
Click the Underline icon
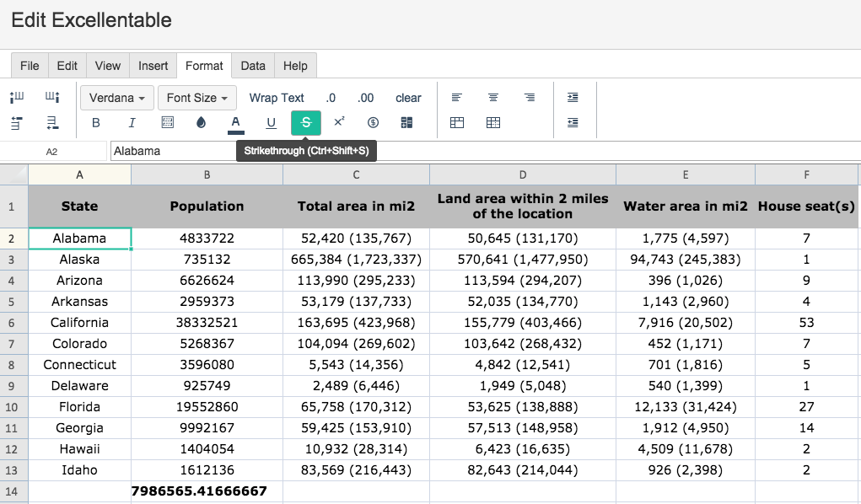[271, 123]
